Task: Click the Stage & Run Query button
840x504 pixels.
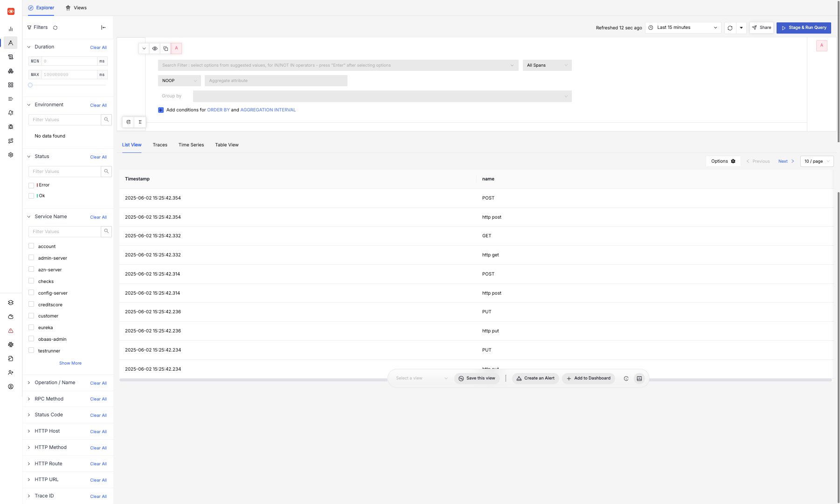Action: (x=804, y=28)
